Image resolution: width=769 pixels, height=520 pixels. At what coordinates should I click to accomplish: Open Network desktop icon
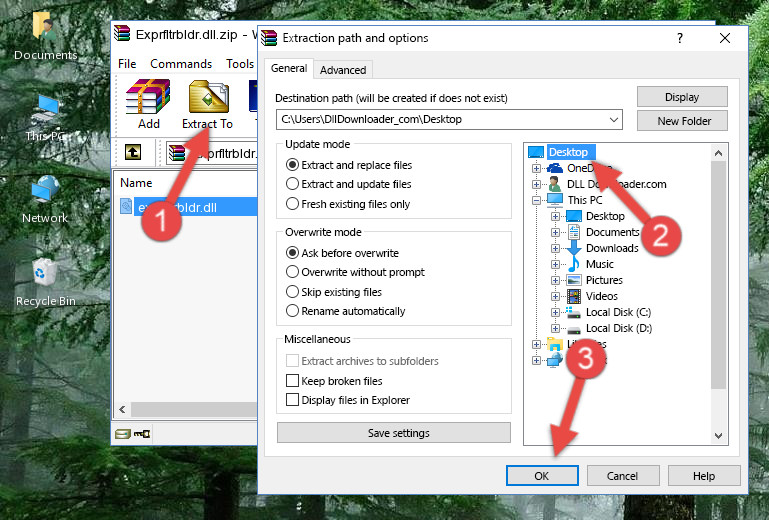[45, 200]
